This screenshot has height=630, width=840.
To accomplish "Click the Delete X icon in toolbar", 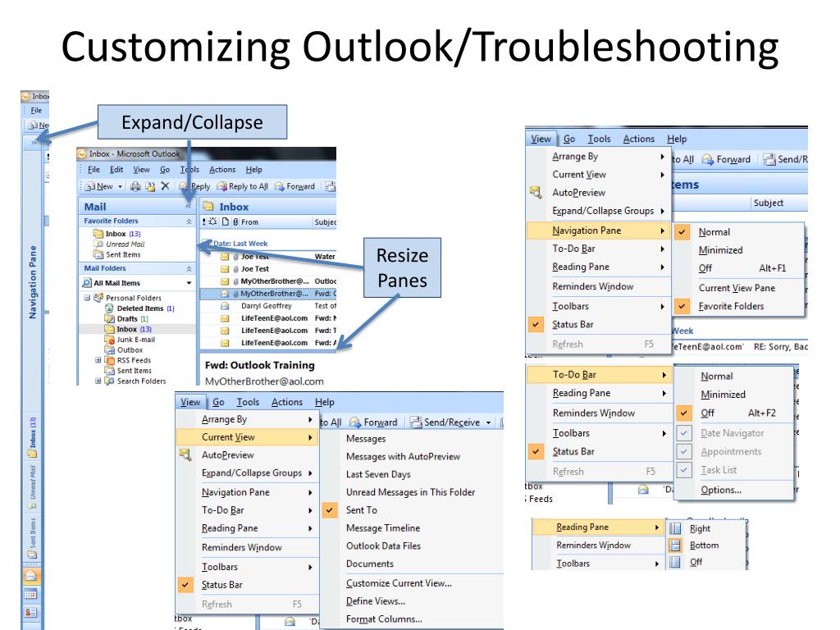I will coord(165,186).
